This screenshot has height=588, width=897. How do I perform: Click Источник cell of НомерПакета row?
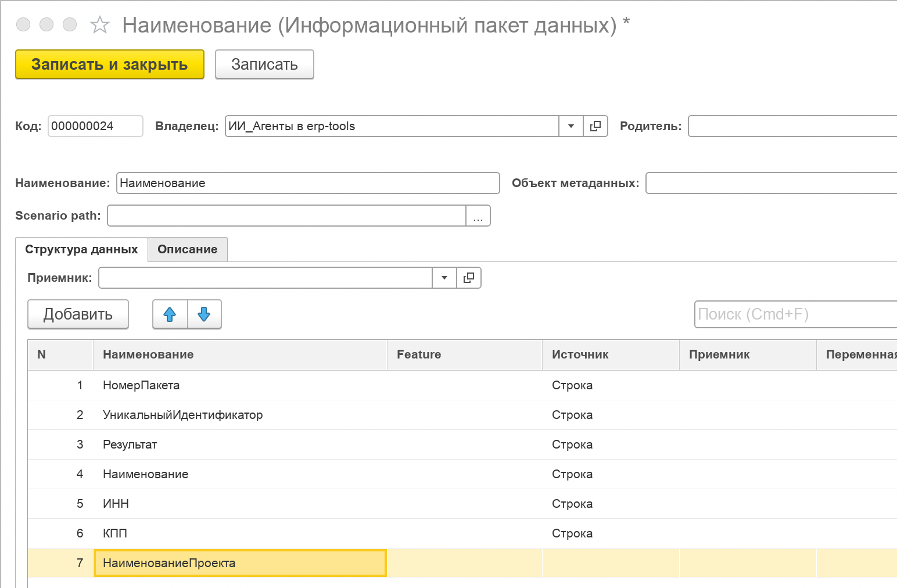[x=611, y=385]
